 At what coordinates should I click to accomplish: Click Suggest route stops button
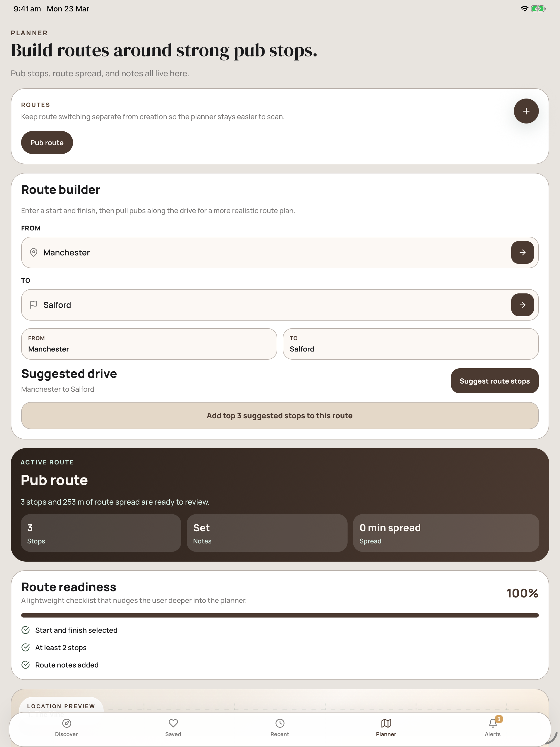495,381
